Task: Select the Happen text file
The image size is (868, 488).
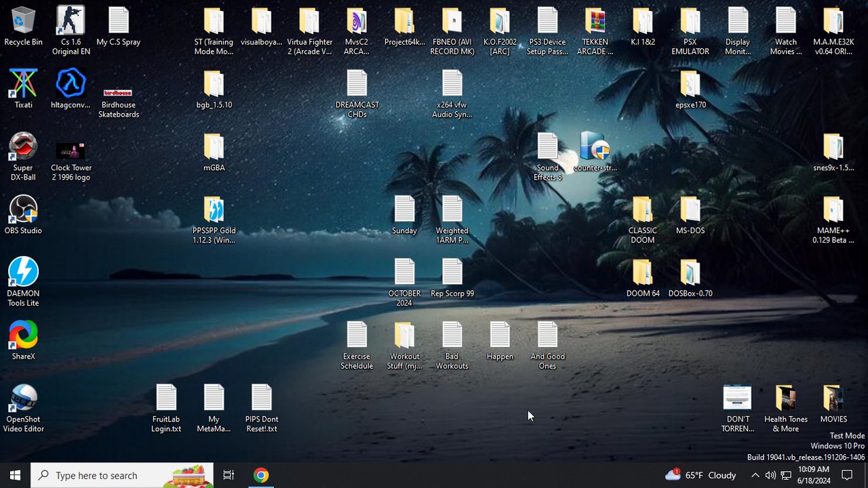Action: 500,341
